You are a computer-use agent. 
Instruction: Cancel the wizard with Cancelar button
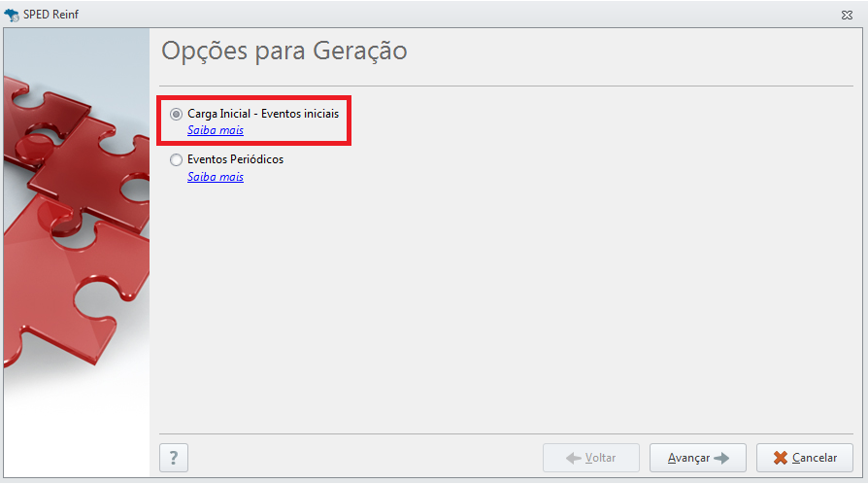click(805, 458)
